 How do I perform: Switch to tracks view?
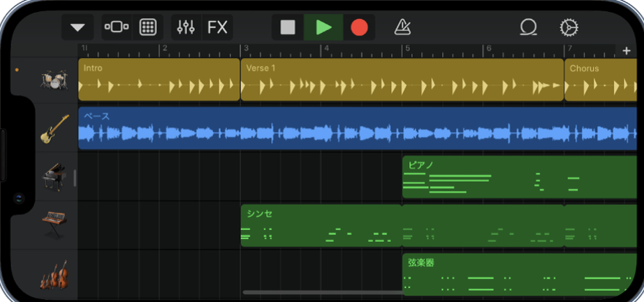116,27
